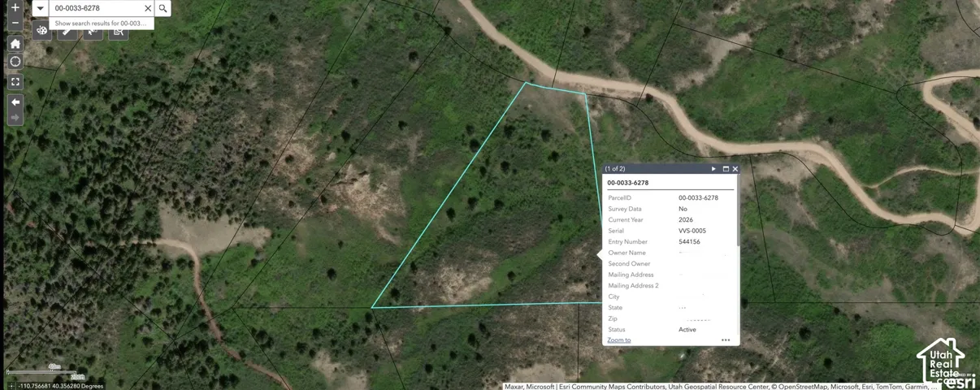Open the select features cursor tool
Screen dimensions: 980x390
tap(93, 31)
